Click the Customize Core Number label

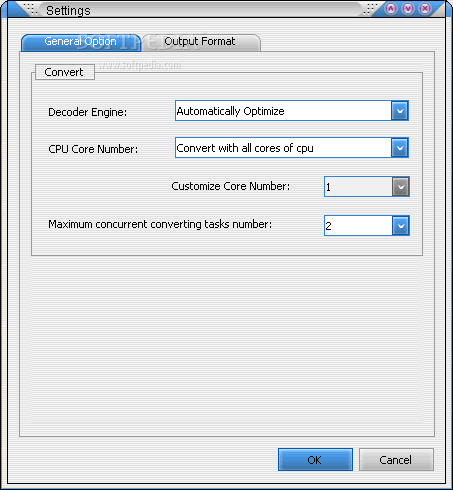[231, 186]
